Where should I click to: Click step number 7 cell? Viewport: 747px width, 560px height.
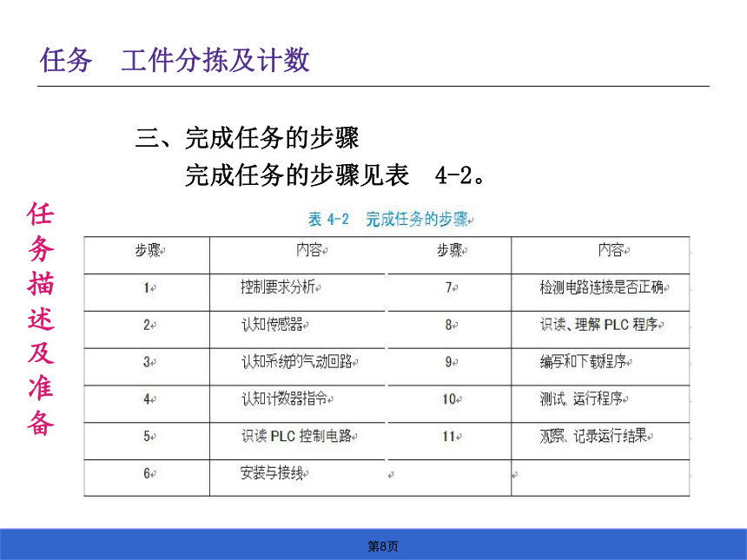449,293
